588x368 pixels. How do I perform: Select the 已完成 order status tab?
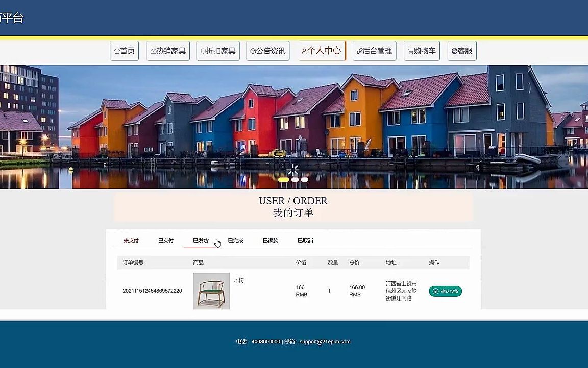pyautogui.click(x=235, y=240)
